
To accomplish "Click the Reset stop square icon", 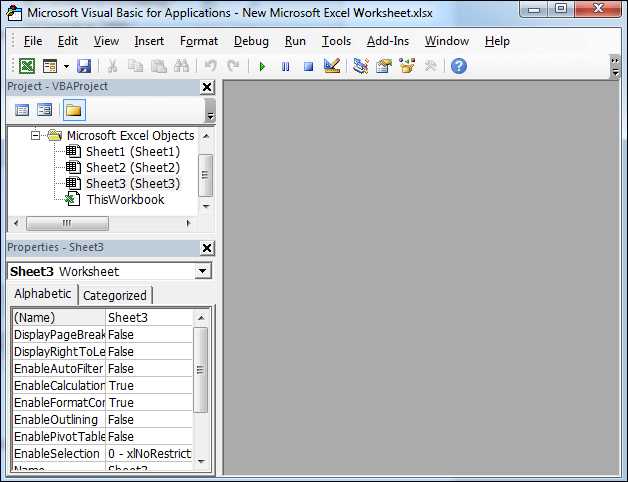I will click(x=308, y=67).
